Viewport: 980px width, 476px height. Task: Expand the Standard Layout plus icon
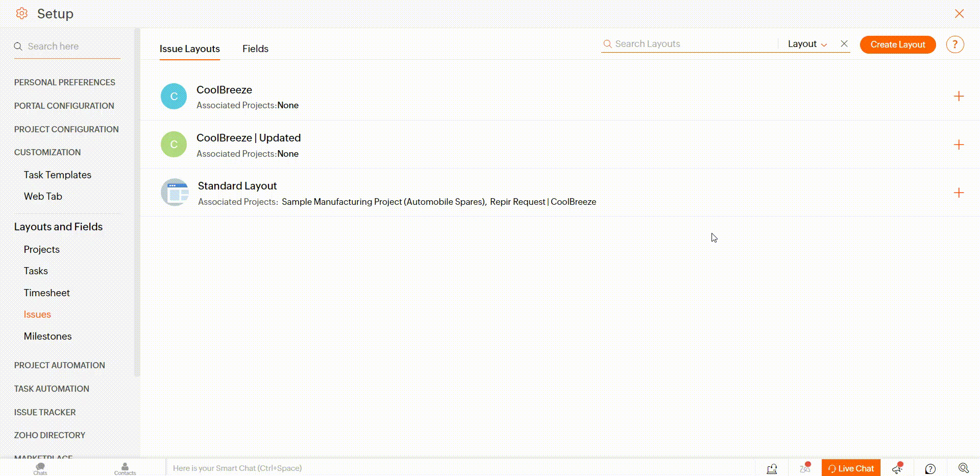959,193
